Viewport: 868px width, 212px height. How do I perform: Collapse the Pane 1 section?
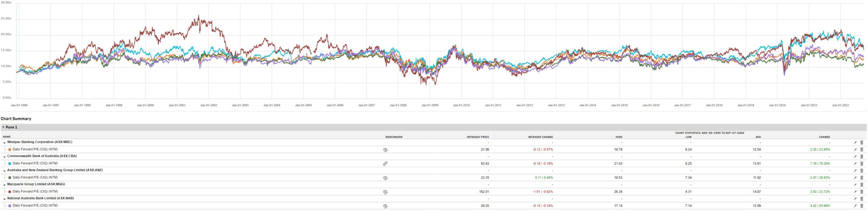tap(3, 127)
